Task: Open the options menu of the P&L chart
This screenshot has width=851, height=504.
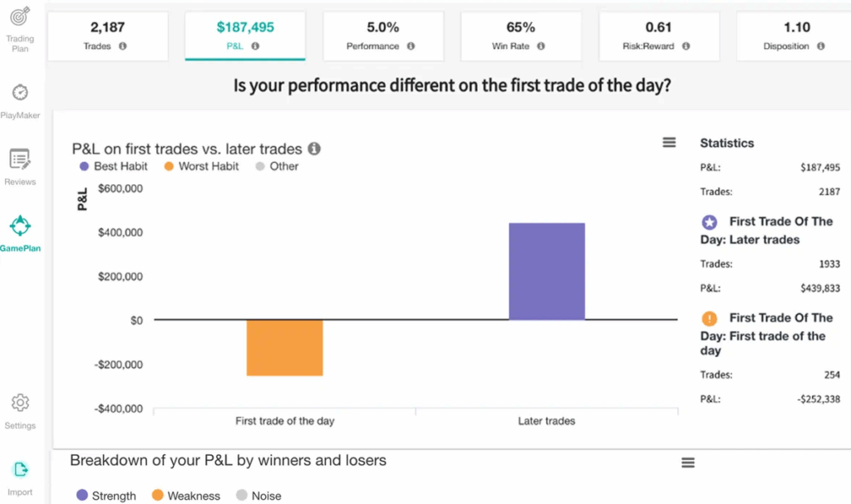Action: [669, 142]
